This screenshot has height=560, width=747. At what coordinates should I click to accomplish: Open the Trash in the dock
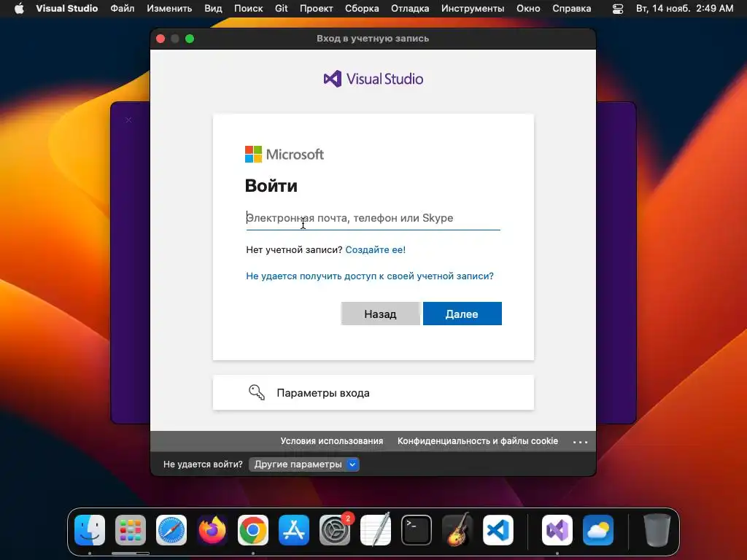(x=657, y=530)
